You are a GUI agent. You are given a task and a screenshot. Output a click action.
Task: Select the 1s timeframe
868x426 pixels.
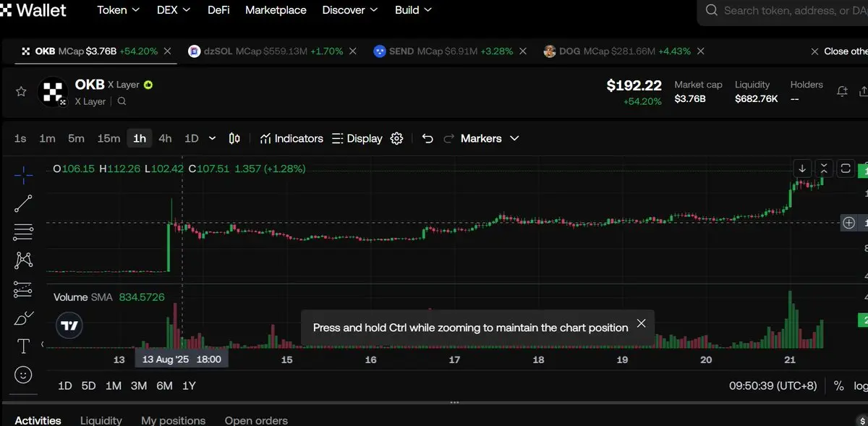click(20, 138)
